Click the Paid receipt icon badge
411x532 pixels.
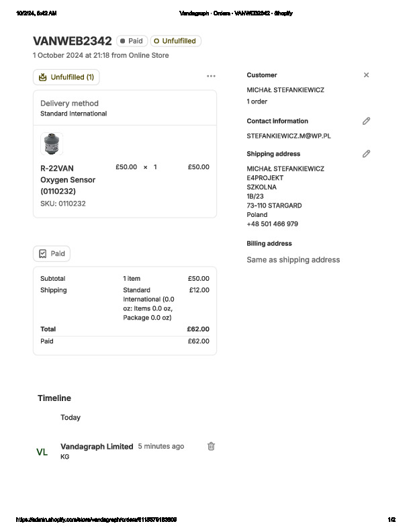tap(52, 254)
